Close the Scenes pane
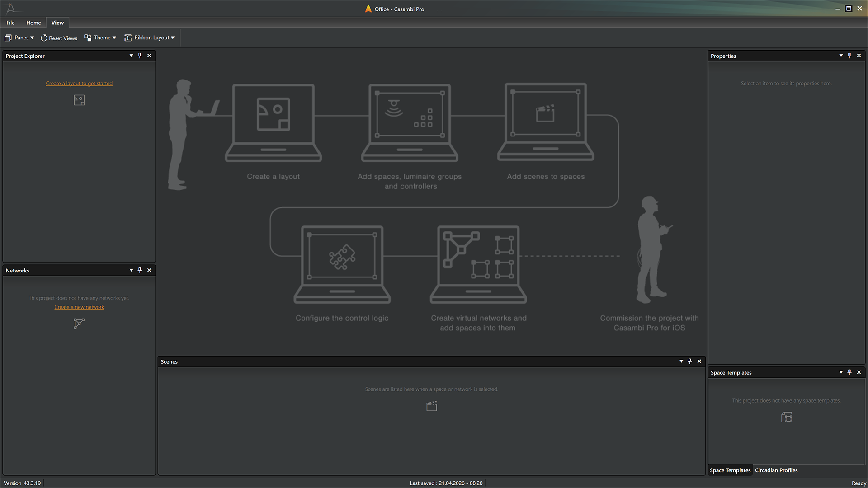This screenshot has width=868, height=488. (x=699, y=361)
